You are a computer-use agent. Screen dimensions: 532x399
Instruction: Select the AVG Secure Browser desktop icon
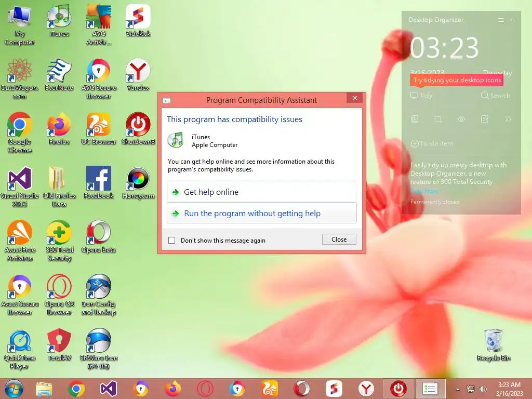click(98, 79)
